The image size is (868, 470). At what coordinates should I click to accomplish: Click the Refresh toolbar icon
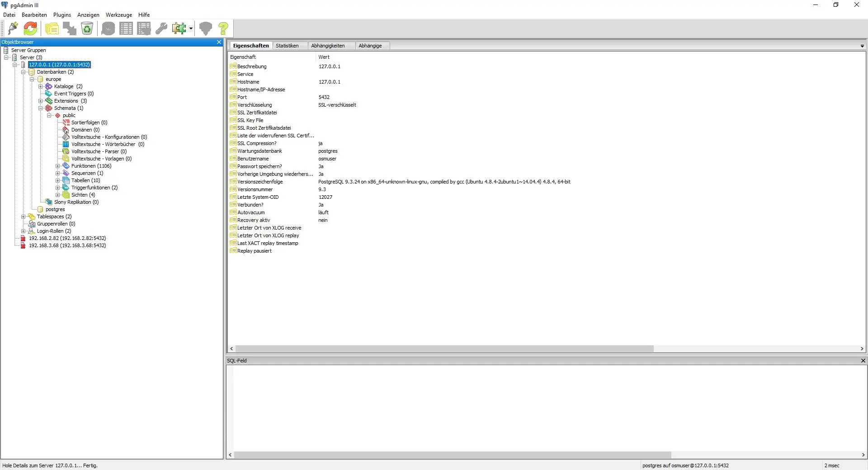(x=30, y=28)
